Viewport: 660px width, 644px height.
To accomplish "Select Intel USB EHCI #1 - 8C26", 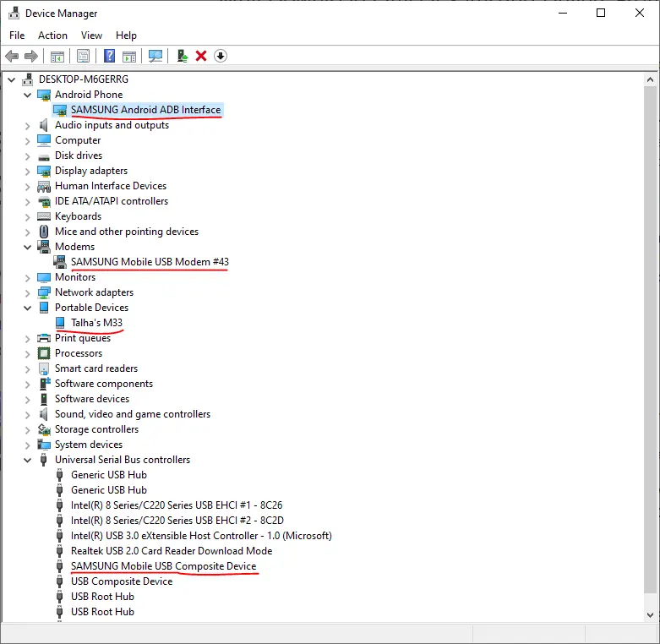I will click(177, 505).
